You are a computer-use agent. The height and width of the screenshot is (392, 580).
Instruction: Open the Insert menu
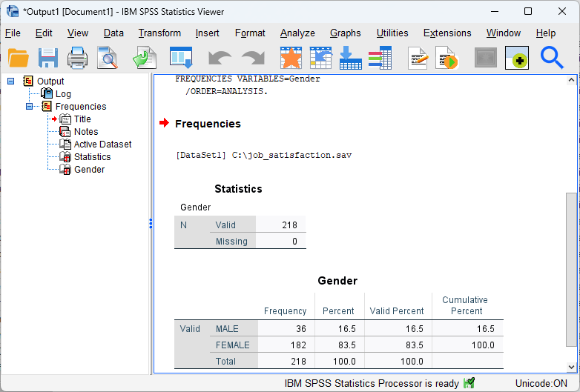207,33
